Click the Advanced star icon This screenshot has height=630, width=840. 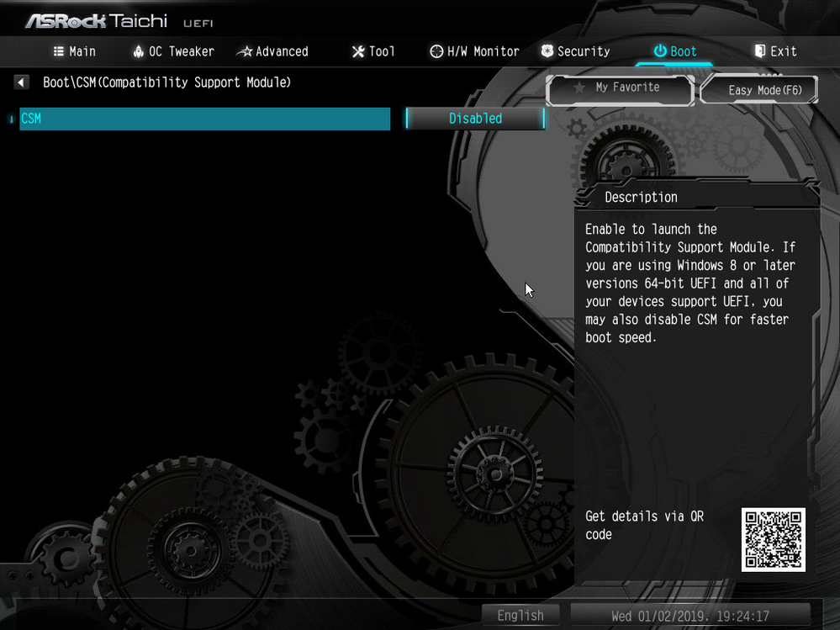pos(245,52)
